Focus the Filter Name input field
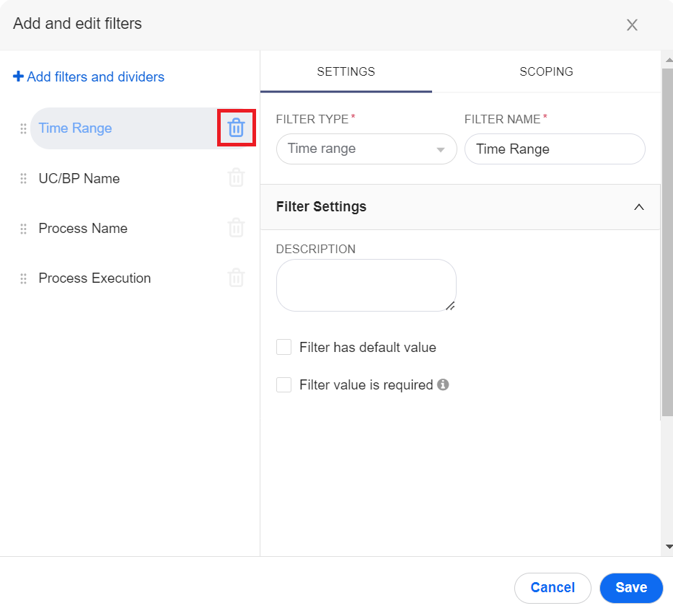The width and height of the screenshot is (673, 616). pyautogui.click(x=555, y=149)
